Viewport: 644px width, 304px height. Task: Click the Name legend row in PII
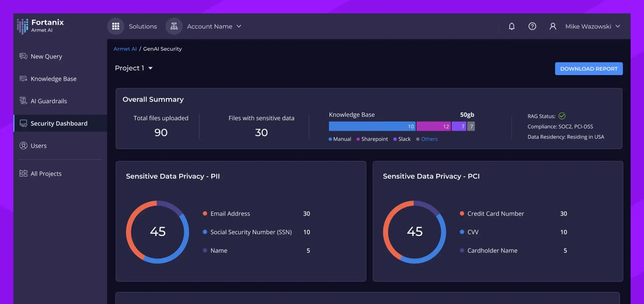coord(256,250)
